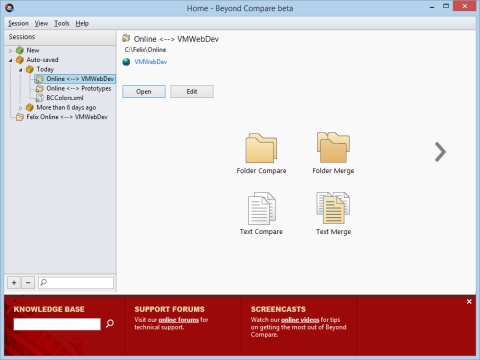Viewport: 480px width, 360px height.
Task: Expand the New sessions tree node
Action: click(10, 51)
